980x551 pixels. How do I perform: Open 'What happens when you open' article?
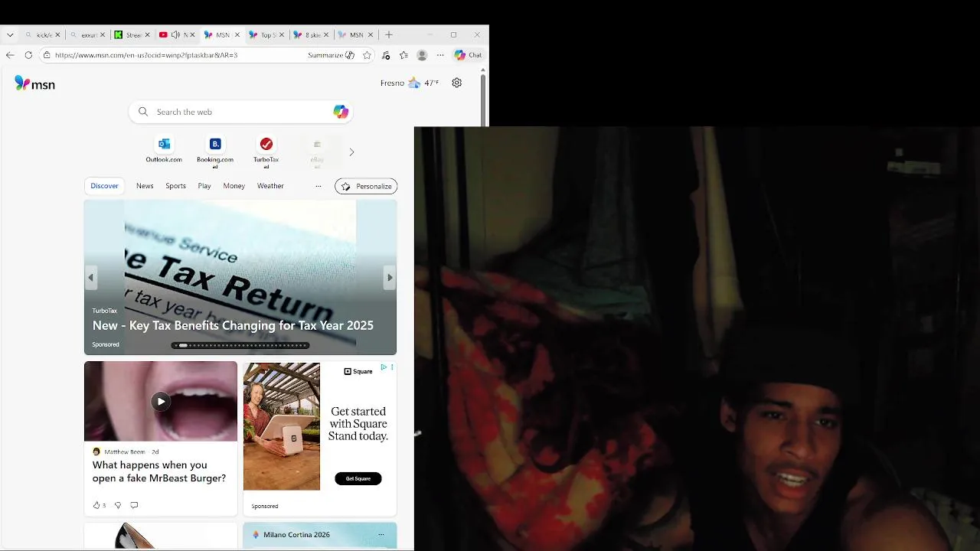tap(159, 471)
